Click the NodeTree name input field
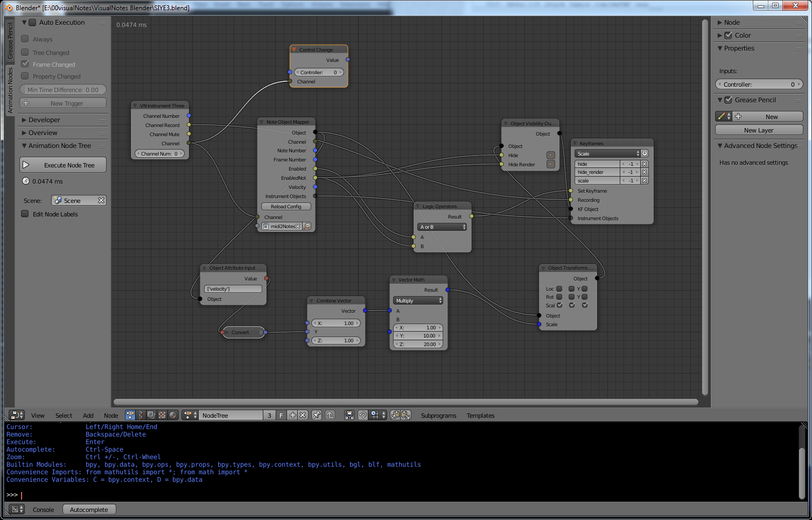Viewport: 812px width, 520px height. point(233,415)
